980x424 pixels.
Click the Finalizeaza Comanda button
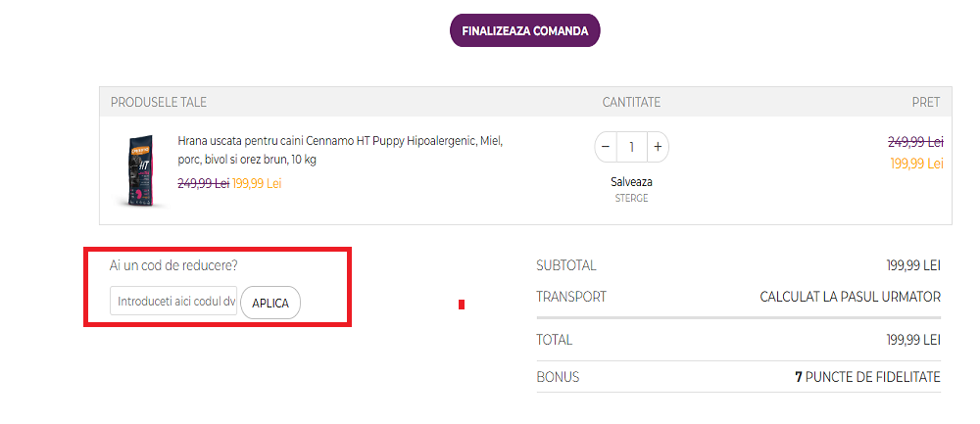pos(524,31)
